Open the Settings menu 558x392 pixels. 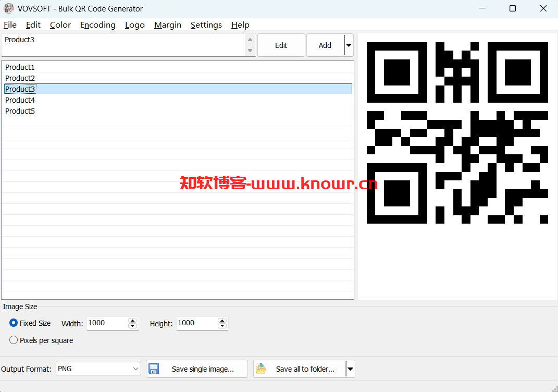[206, 25]
